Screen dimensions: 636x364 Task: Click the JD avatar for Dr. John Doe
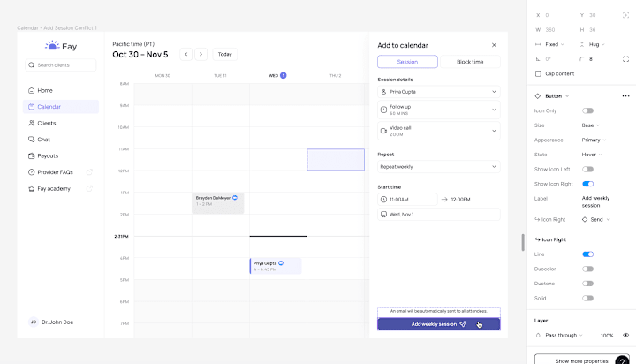[34, 322]
